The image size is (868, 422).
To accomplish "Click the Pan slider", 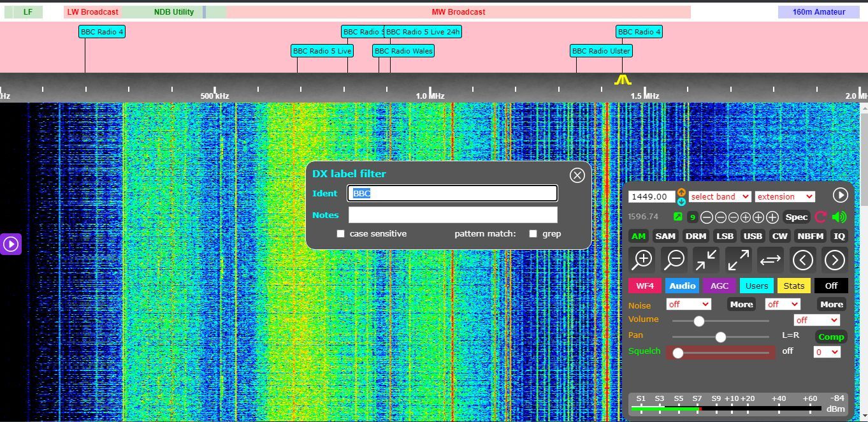I will (x=721, y=337).
